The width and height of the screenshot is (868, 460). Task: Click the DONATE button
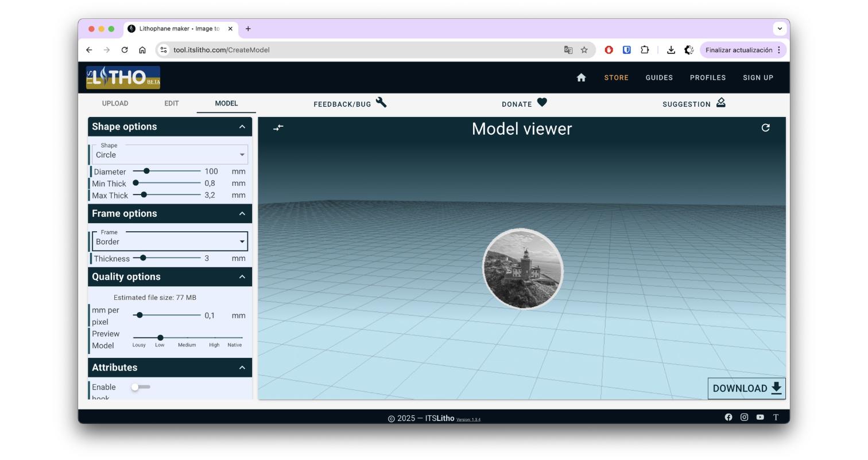pos(524,103)
